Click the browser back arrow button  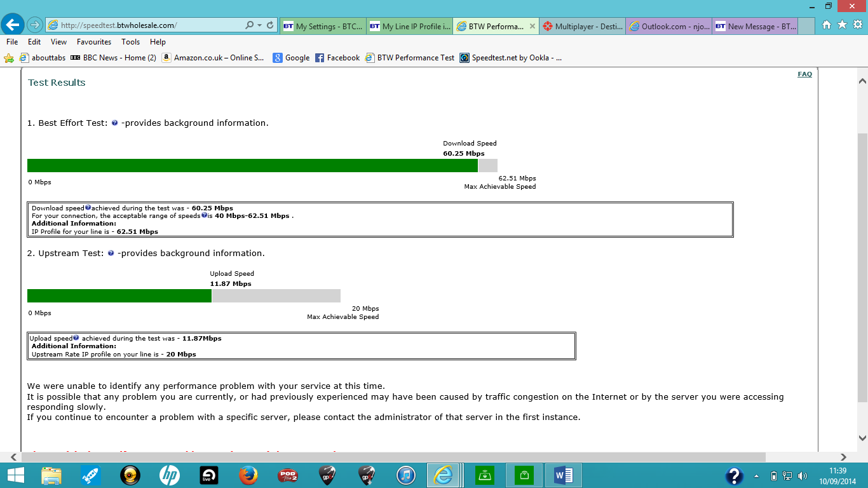pos(13,25)
